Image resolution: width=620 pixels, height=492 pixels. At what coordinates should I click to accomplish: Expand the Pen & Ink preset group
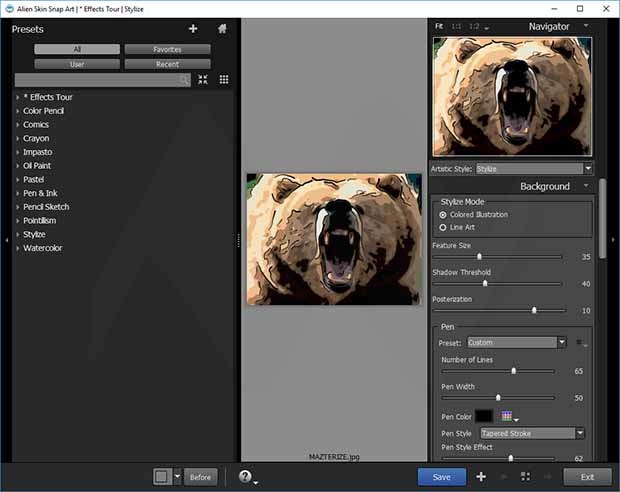point(17,193)
